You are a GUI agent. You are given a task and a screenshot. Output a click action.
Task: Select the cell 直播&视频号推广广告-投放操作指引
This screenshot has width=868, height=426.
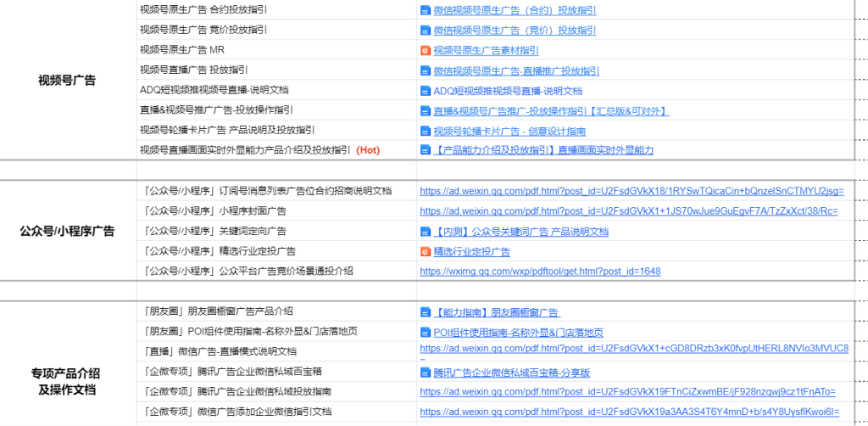277,110
